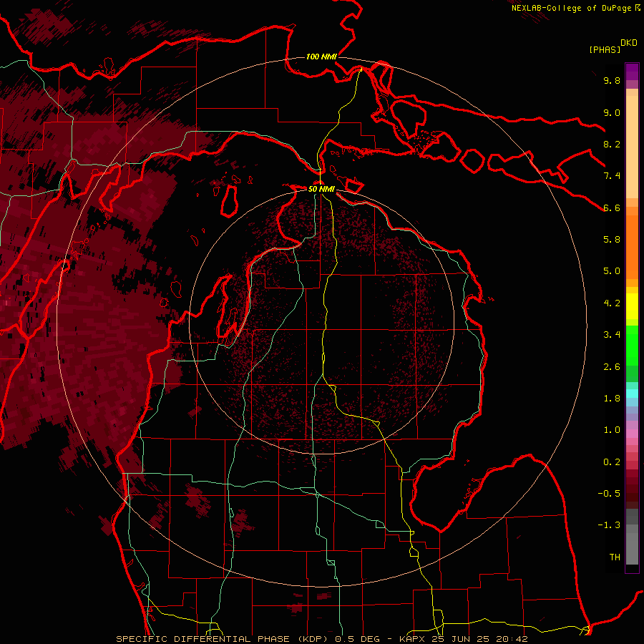This screenshot has width=644, height=644.
Task: Click the 5.8 scale value label
Action: tap(612, 240)
